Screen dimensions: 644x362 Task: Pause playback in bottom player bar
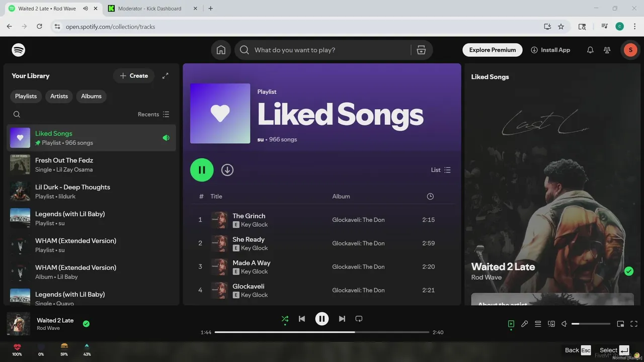point(322,319)
